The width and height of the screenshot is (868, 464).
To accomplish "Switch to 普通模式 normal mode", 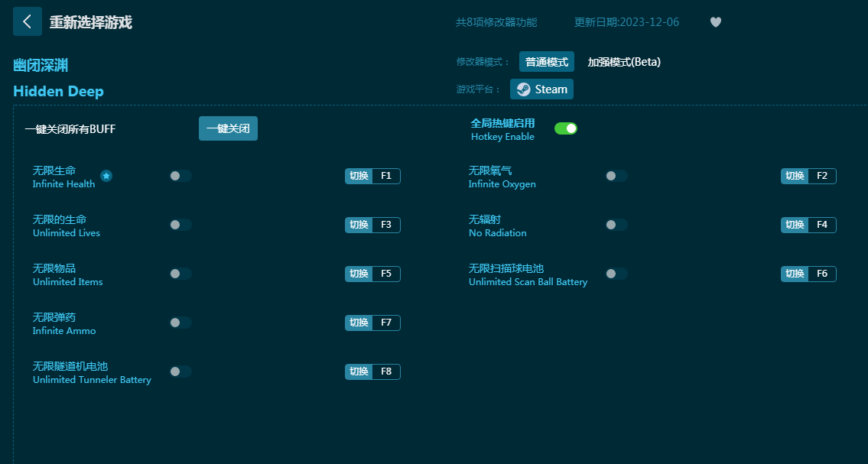I will (546, 62).
